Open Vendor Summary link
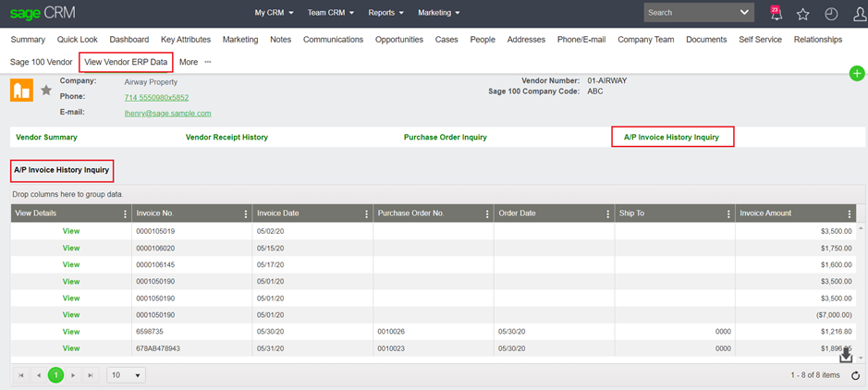868x390 pixels. click(46, 137)
